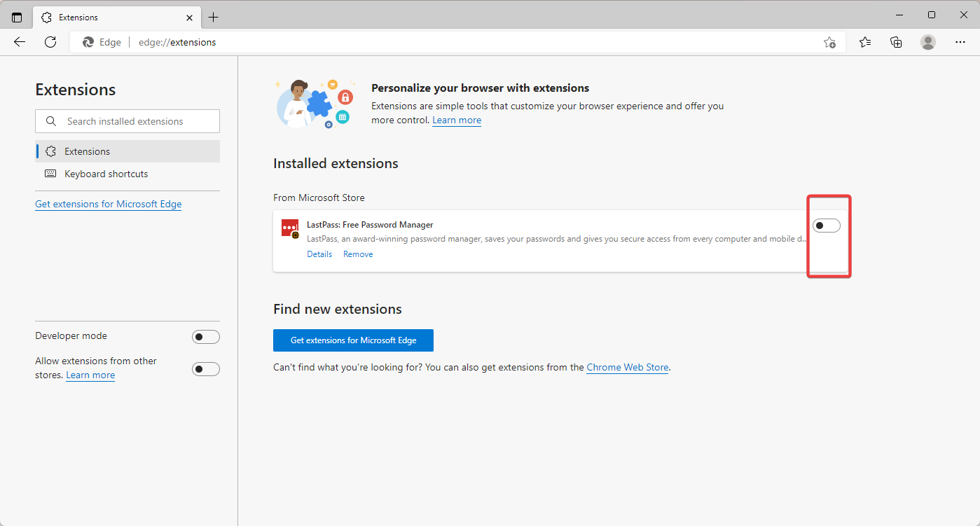Click the Find new extensions heading
Image resolution: width=980 pixels, height=526 pixels.
pyautogui.click(x=338, y=309)
